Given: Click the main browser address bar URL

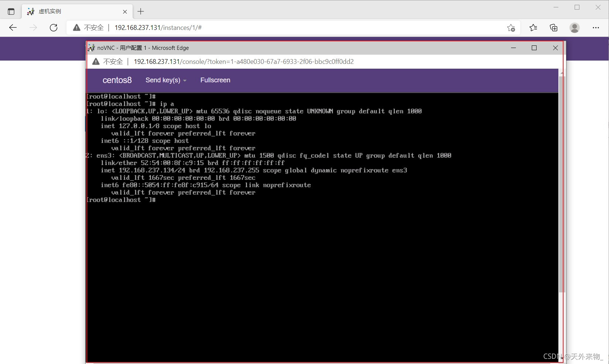Looking at the screenshot, I should 158,28.
